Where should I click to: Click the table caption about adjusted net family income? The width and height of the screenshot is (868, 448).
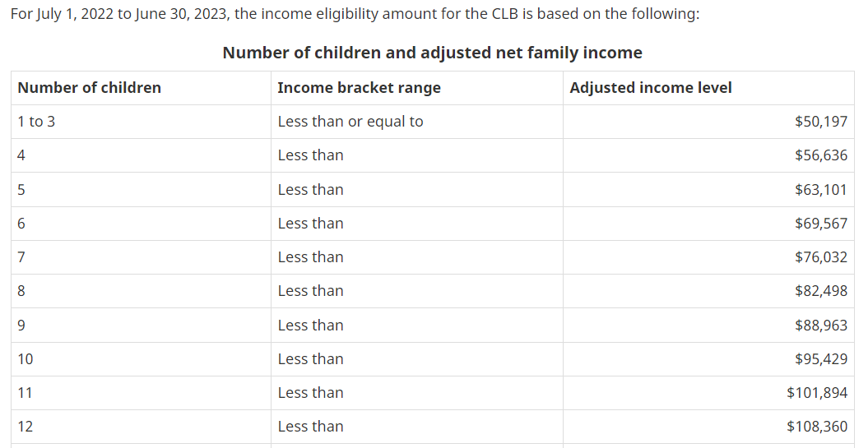click(432, 53)
